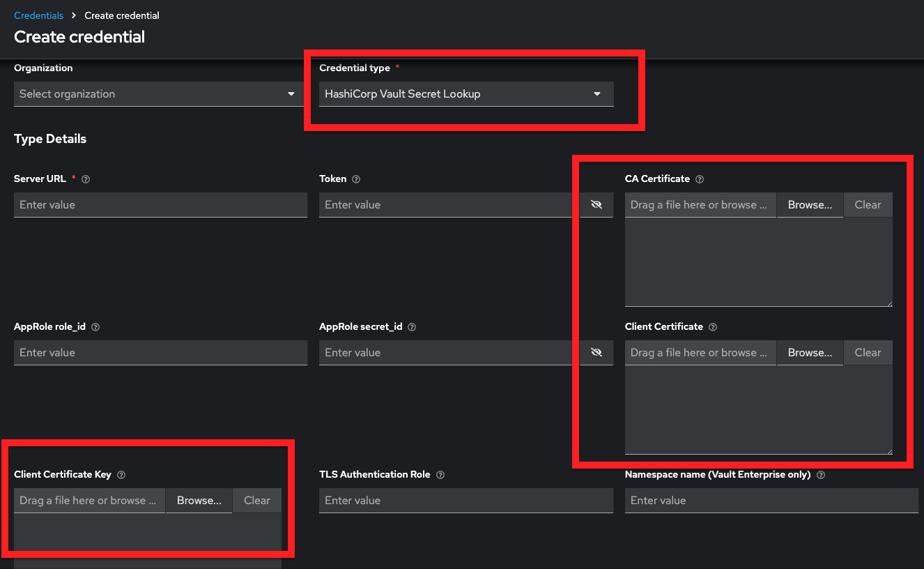Expand the Credential type dropdown
Screen dimensions: 924x569
(x=466, y=94)
